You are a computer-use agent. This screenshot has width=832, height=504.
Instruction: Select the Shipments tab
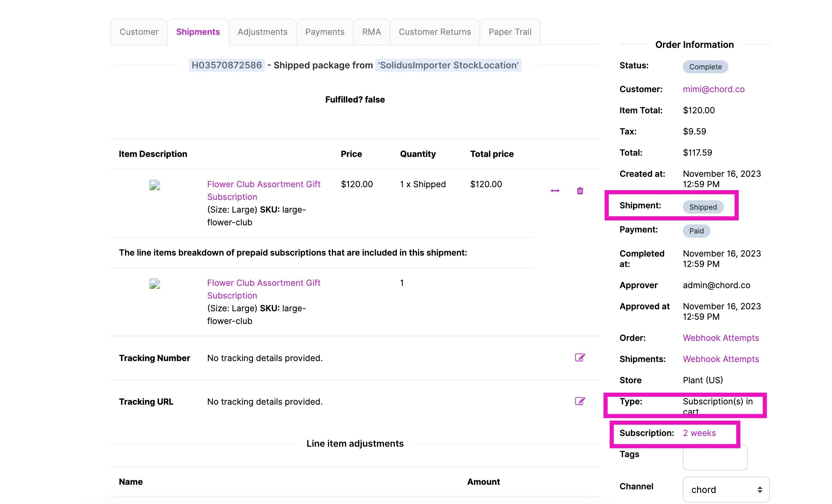point(198,32)
